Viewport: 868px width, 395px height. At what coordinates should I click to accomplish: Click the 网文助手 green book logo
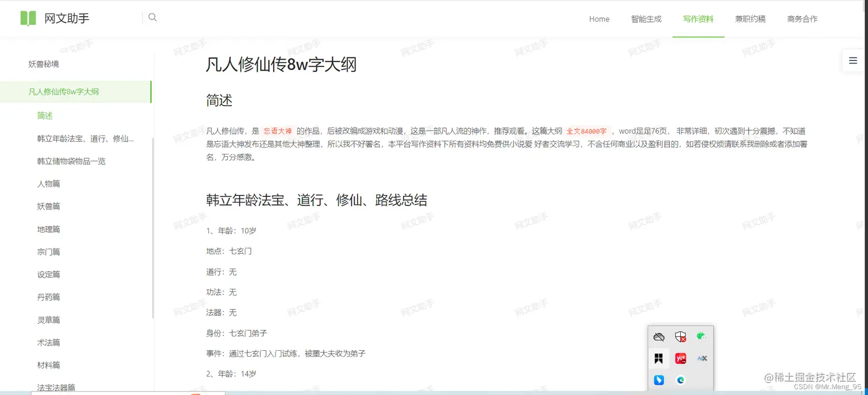click(x=27, y=18)
